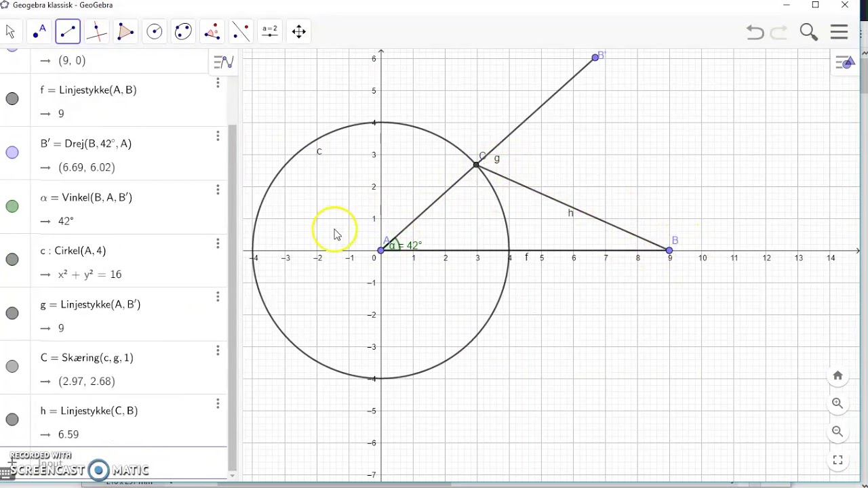Toggle visibility of circle c

point(12,260)
